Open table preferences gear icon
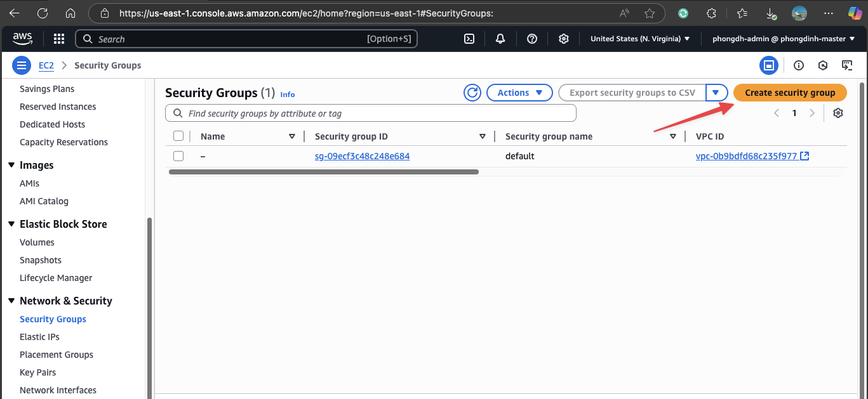Screen dimensions: 868x399 tap(838, 113)
